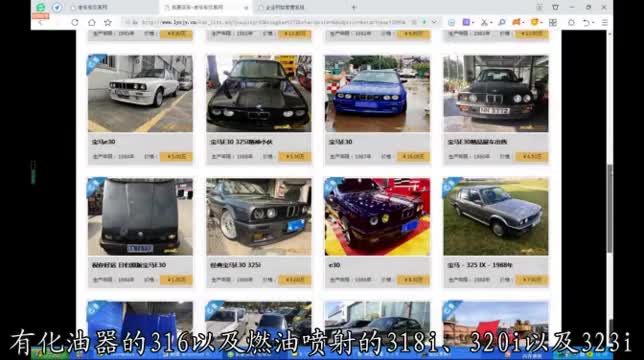Bookmark this page with the star icon

pos(108,23)
